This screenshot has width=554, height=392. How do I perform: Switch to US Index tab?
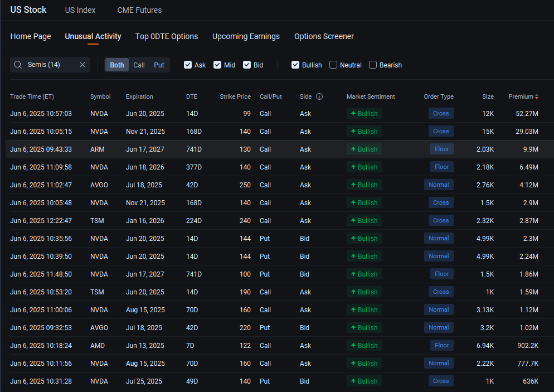pyautogui.click(x=80, y=10)
